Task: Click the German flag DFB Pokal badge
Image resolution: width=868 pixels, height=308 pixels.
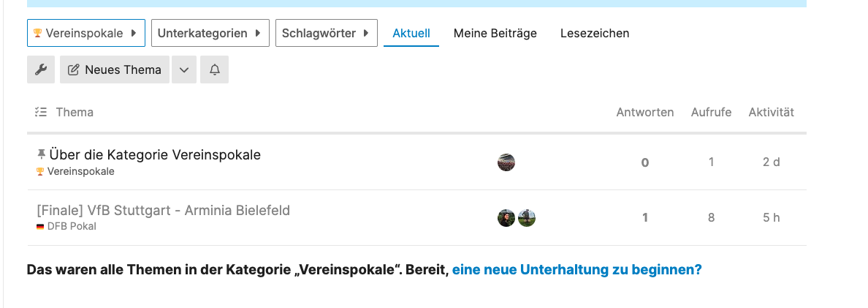Action: (x=66, y=227)
